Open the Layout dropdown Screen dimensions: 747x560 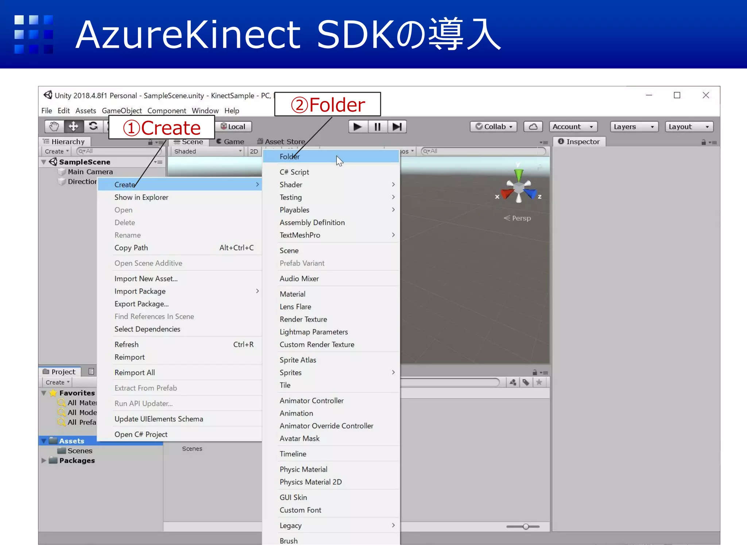689,127
